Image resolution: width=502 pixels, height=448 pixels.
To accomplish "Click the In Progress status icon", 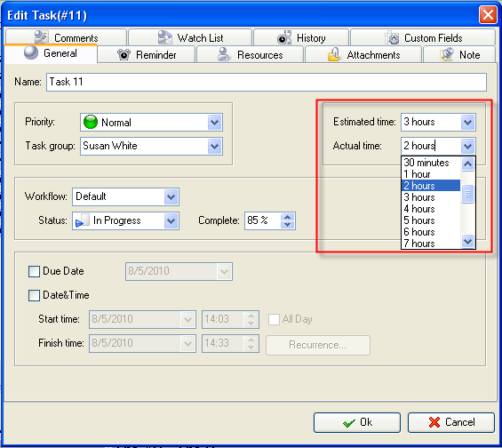I will tap(82, 220).
